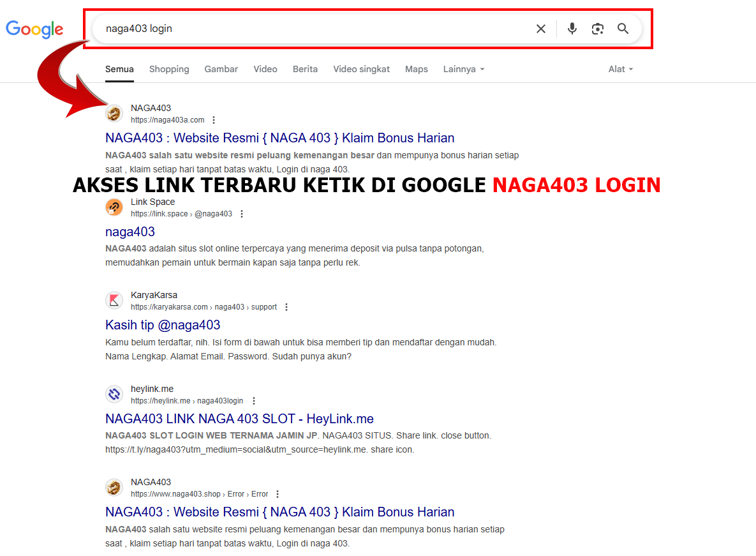This screenshot has height=556, width=756.
Task: Click the KaryaKarsa site name
Action: click(x=154, y=295)
